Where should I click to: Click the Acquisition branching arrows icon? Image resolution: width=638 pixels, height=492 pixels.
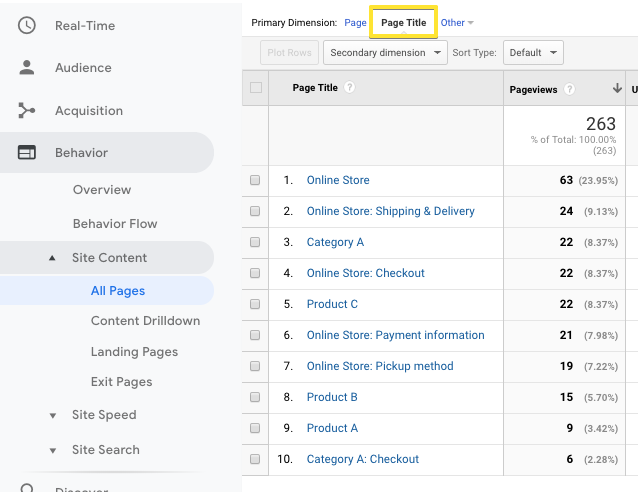pyautogui.click(x=27, y=111)
